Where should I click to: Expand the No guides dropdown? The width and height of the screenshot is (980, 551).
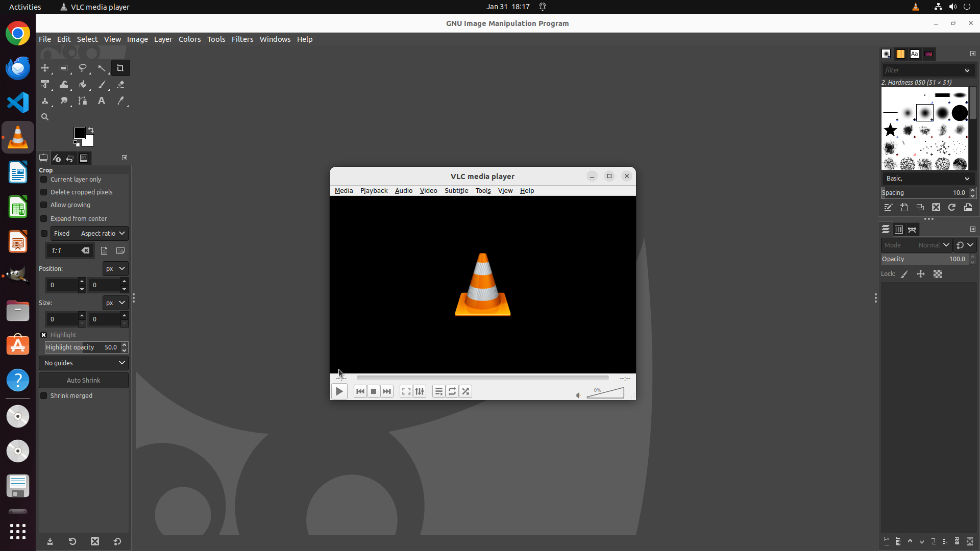[84, 363]
